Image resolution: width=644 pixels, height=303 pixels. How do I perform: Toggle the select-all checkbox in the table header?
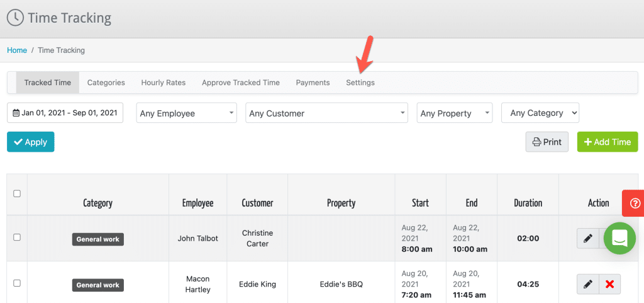coord(17,193)
